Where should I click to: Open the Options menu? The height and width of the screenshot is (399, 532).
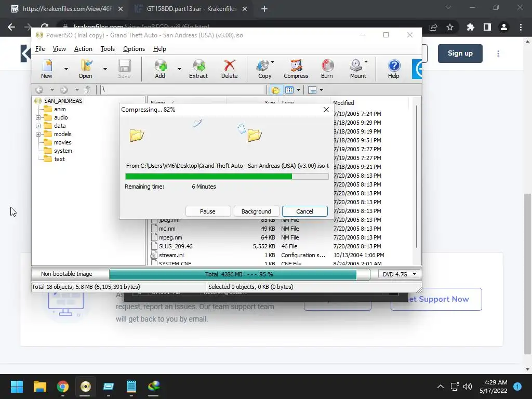[x=134, y=49]
